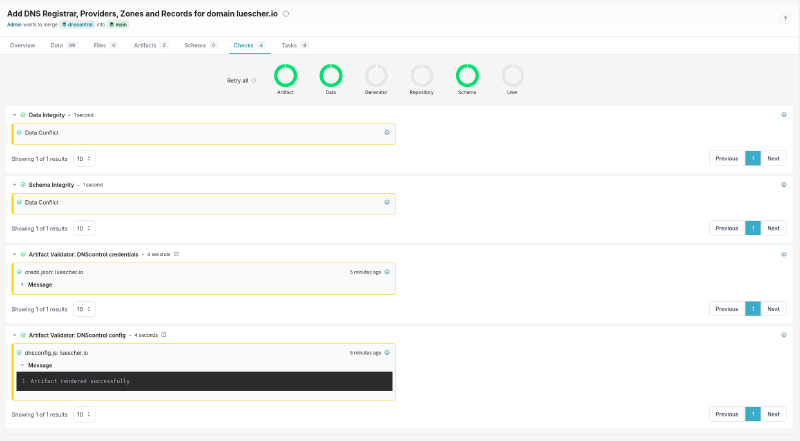This screenshot has height=441, width=800.
Task: Click the dnscontrol source branch badge
Action: (78, 24)
